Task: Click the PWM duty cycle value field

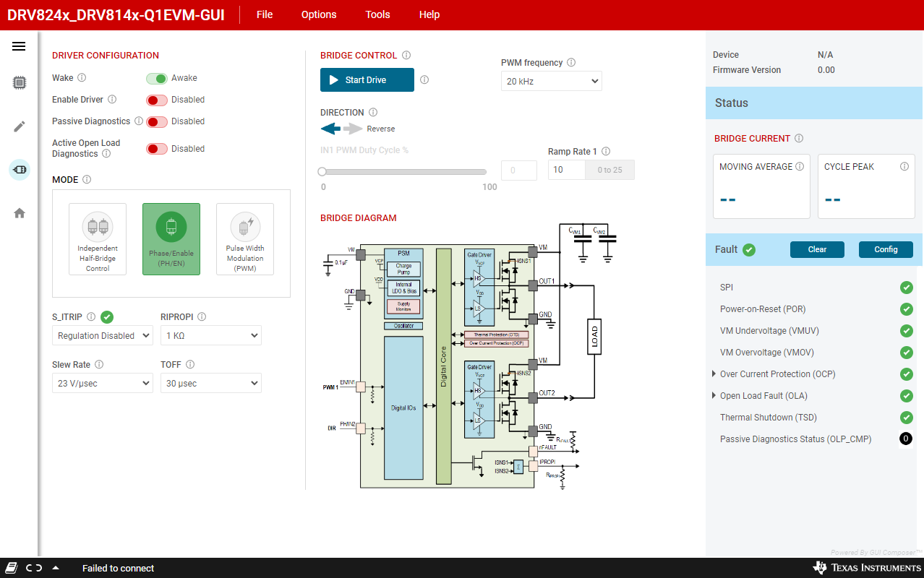Action: (519, 171)
